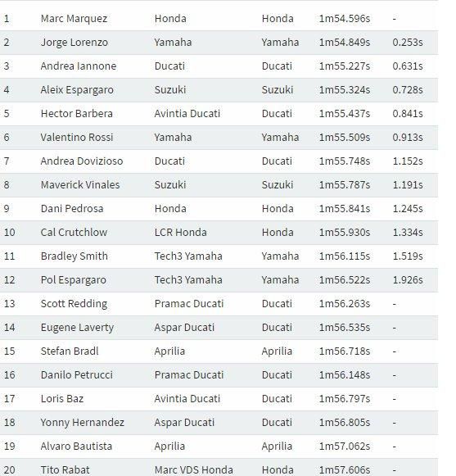Select Andrea Dovizioso's gap 1.152s

[x=408, y=161]
